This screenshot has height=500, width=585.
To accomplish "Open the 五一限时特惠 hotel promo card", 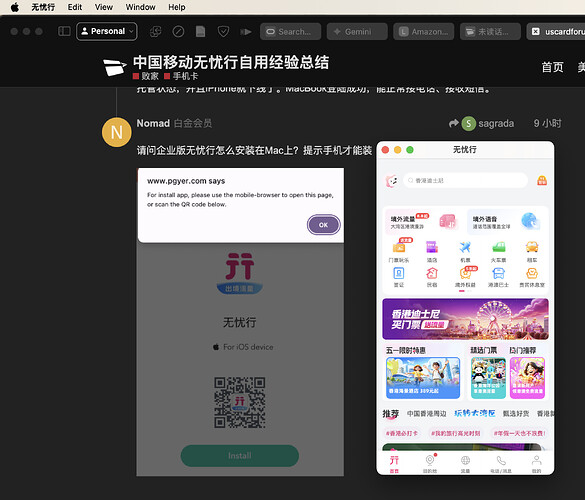I will [x=423, y=378].
